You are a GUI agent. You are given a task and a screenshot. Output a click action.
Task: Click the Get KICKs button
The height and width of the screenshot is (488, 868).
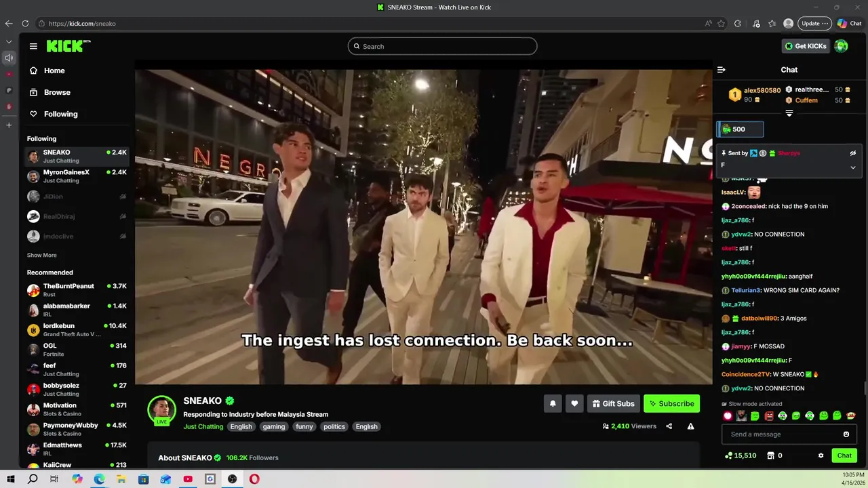pyautogui.click(x=806, y=46)
